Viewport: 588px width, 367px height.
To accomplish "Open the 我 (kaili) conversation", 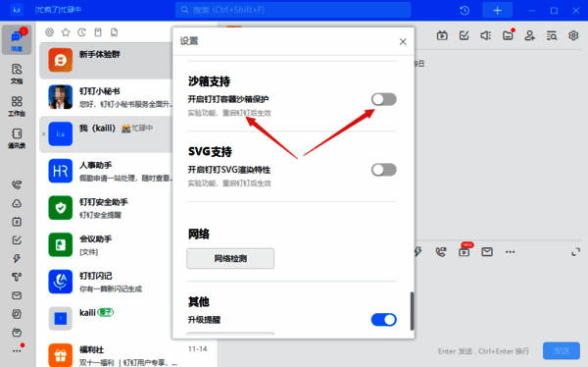I will [106, 134].
